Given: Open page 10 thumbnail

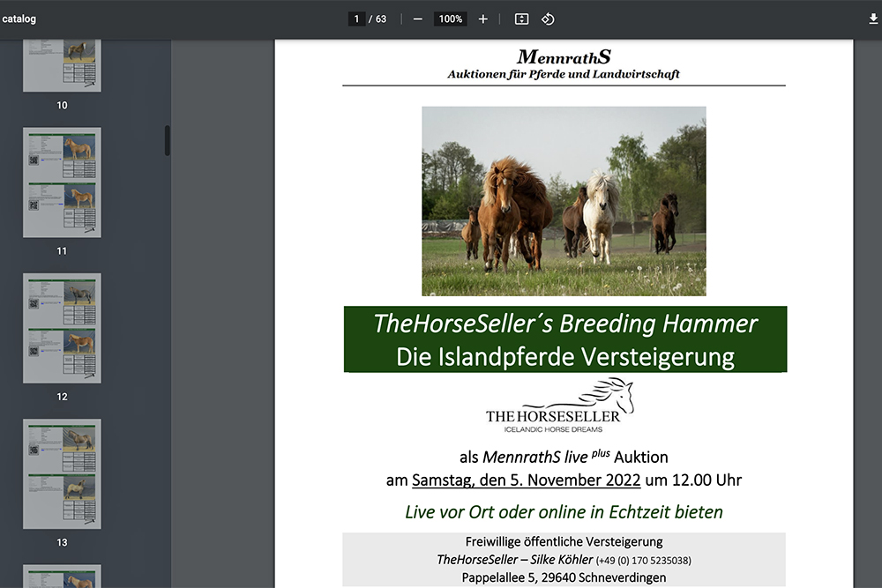Looking at the screenshot, I should pos(62,65).
